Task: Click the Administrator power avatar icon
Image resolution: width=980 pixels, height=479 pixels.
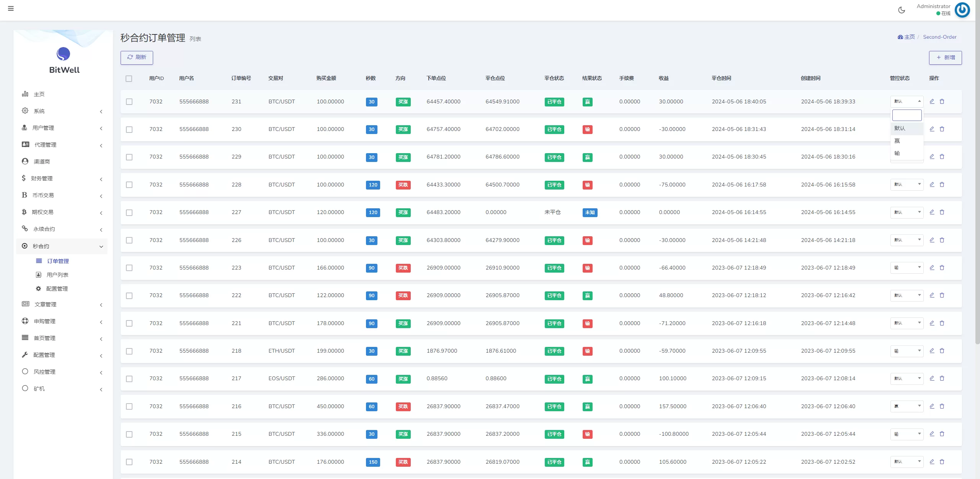Action: (962, 10)
